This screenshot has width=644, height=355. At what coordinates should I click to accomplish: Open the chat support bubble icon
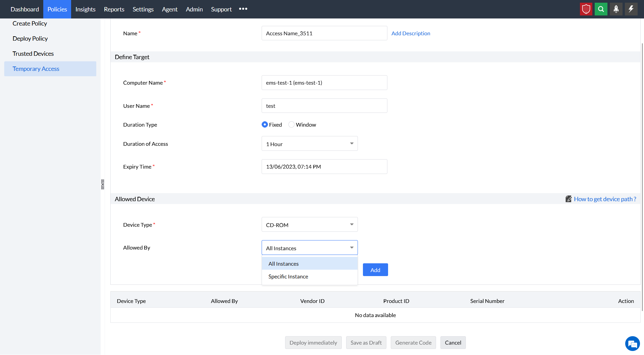click(x=632, y=344)
